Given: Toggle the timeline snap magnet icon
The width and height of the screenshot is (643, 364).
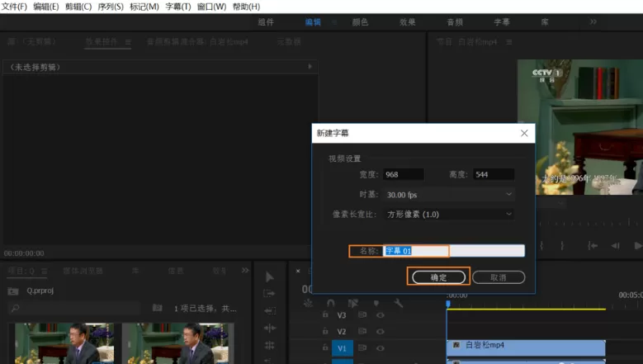Looking at the screenshot, I should click(x=330, y=303).
